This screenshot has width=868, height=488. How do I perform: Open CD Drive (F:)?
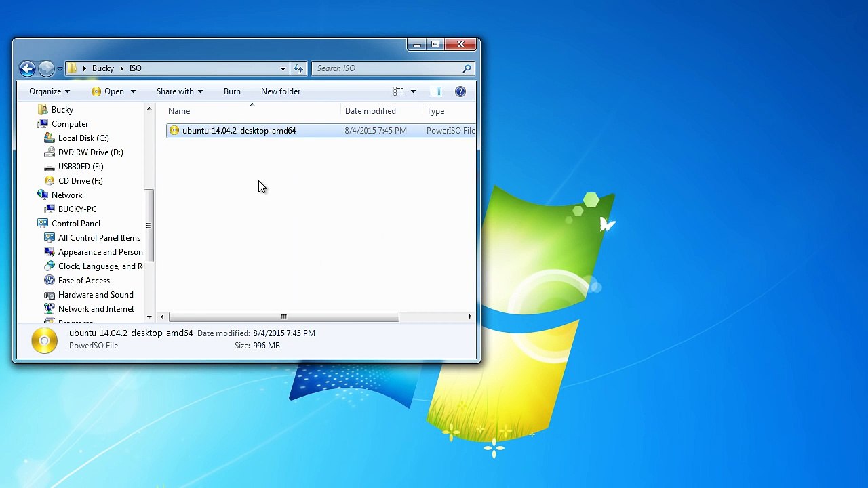click(81, 181)
